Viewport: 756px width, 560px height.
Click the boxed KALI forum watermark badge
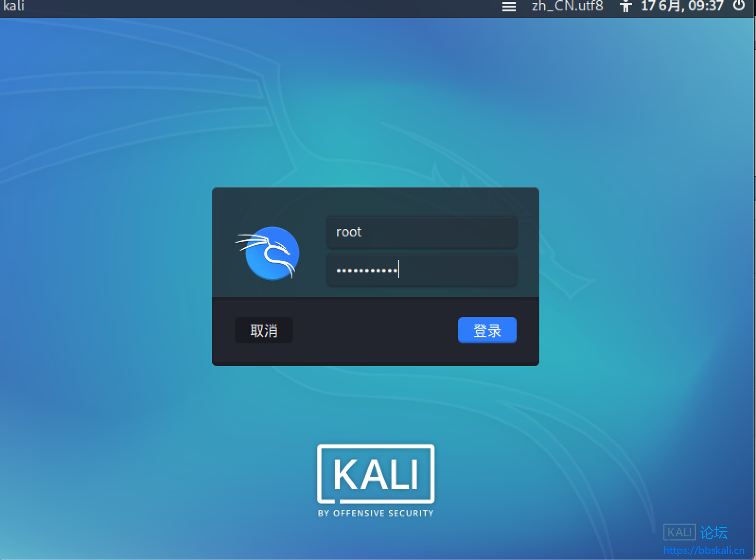[679, 532]
